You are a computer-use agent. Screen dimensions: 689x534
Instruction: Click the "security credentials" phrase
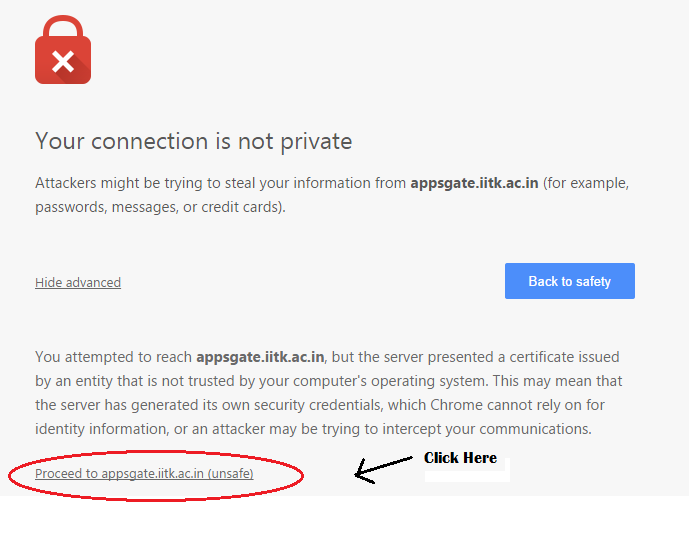(x=290, y=405)
